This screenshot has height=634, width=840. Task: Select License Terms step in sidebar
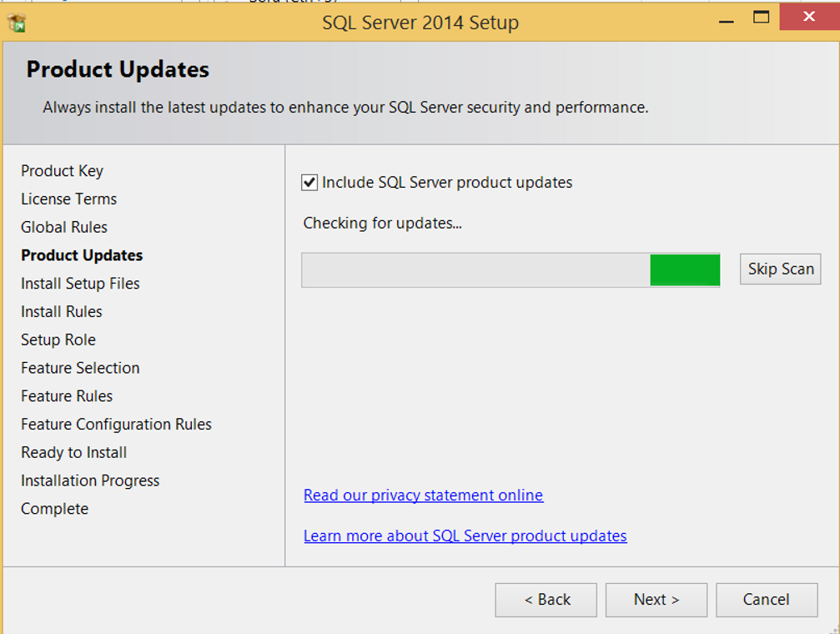tap(68, 199)
